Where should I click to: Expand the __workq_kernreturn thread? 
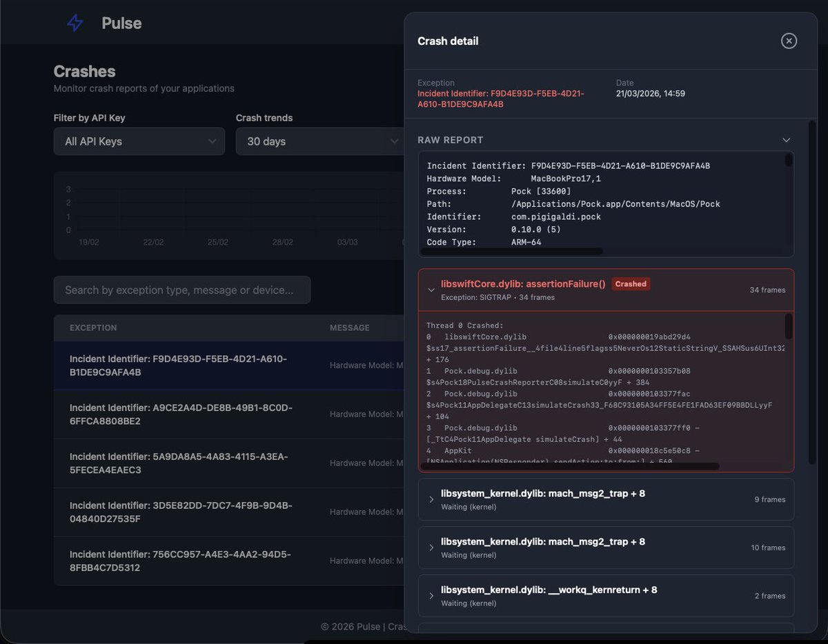(x=606, y=596)
